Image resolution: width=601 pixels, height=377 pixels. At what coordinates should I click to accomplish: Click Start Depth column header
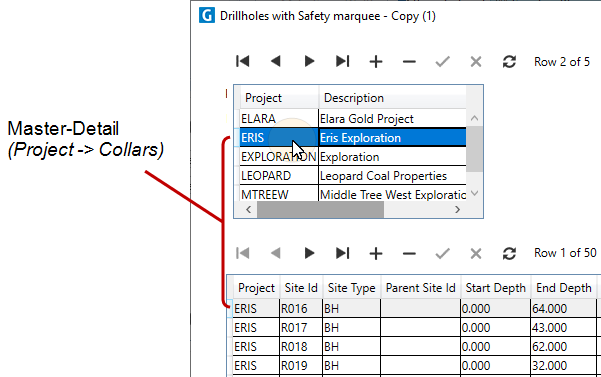pos(496,288)
